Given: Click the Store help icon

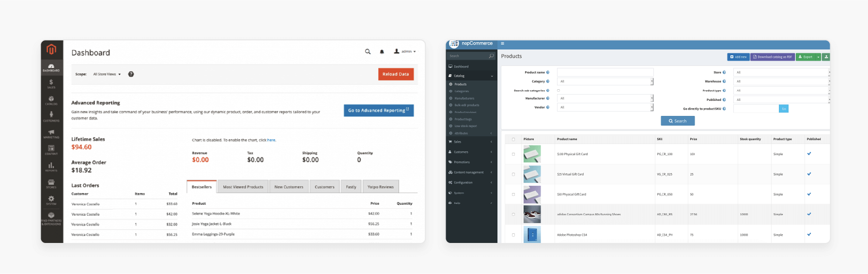Looking at the screenshot, I should tap(724, 72).
